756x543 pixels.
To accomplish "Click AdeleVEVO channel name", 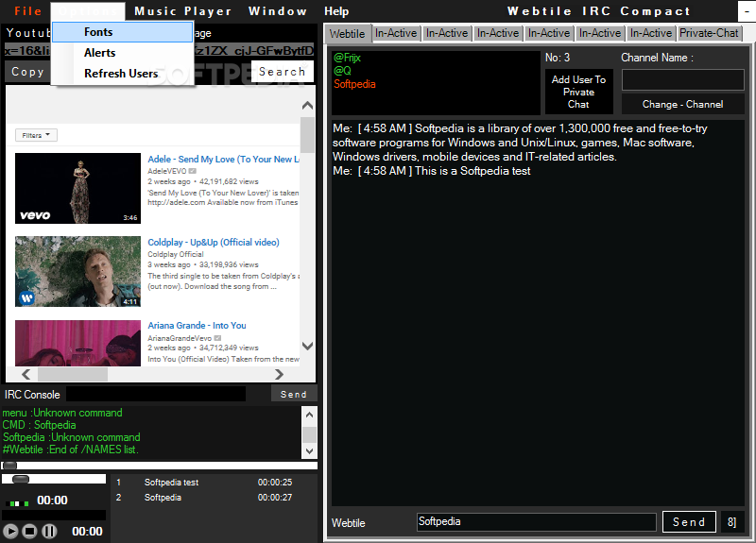I will point(167,171).
